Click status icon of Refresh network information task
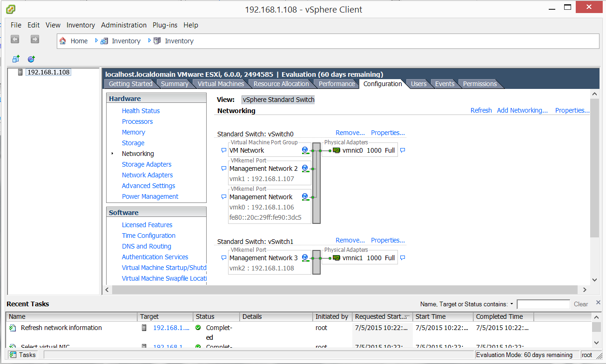 click(x=198, y=328)
